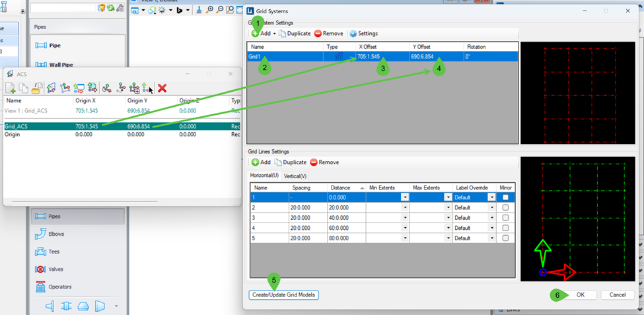Click the red delete X in ACS toolbar
The image size is (644, 315).
click(162, 88)
